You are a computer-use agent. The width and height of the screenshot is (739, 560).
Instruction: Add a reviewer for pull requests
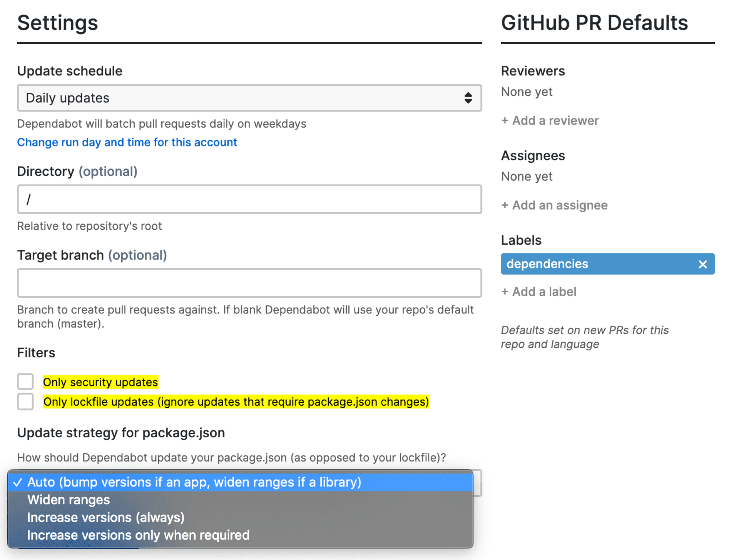[x=550, y=120]
